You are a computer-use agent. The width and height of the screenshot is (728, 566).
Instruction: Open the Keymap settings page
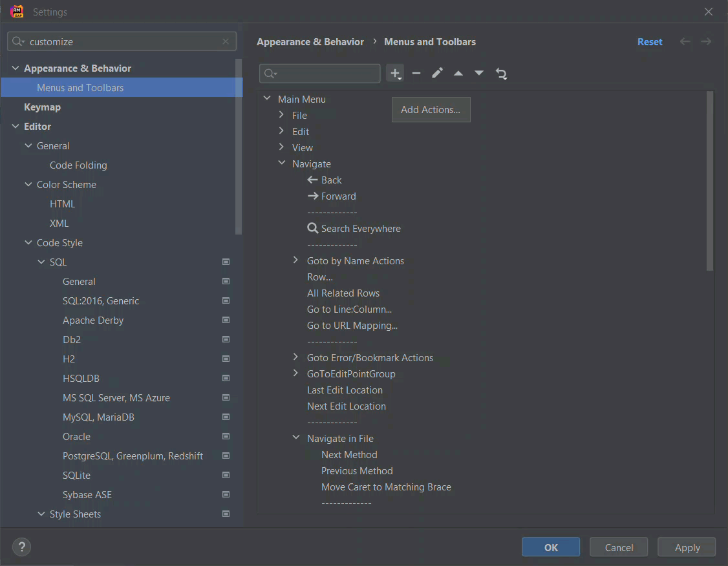(42, 107)
